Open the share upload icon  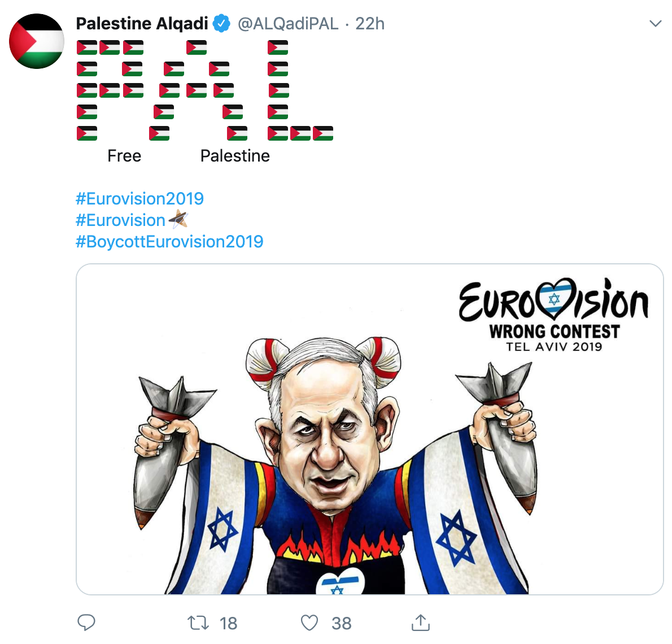coord(421,623)
